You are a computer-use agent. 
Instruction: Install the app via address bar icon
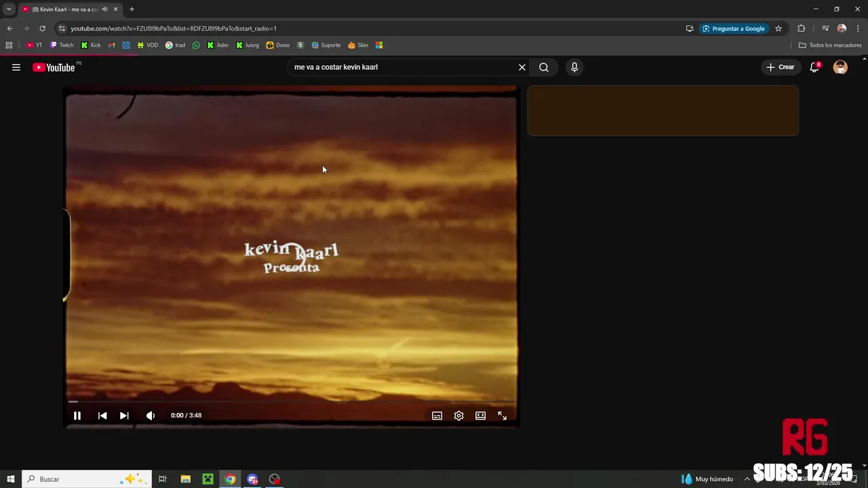[x=690, y=28]
